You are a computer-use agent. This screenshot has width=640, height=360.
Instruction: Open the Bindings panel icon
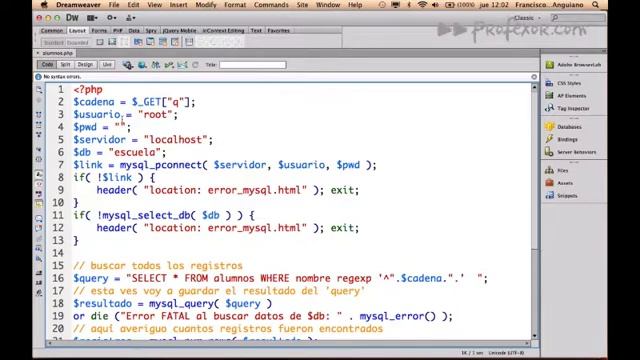549,139
